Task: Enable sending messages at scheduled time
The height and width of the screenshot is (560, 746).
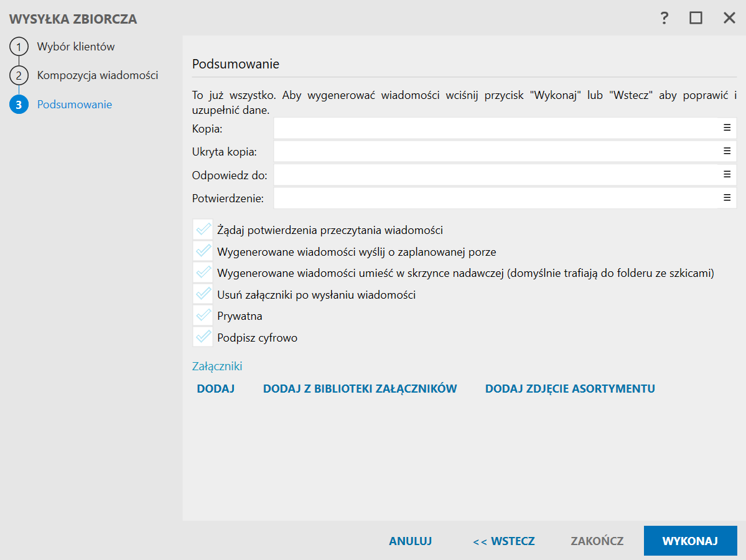Action: (x=203, y=251)
